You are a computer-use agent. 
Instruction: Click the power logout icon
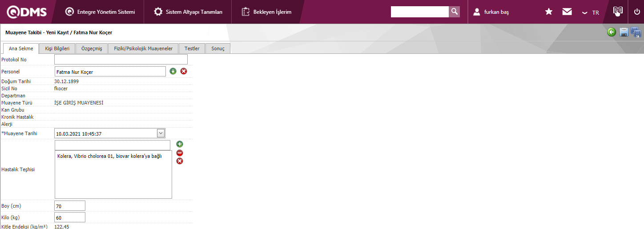(x=637, y=12)
